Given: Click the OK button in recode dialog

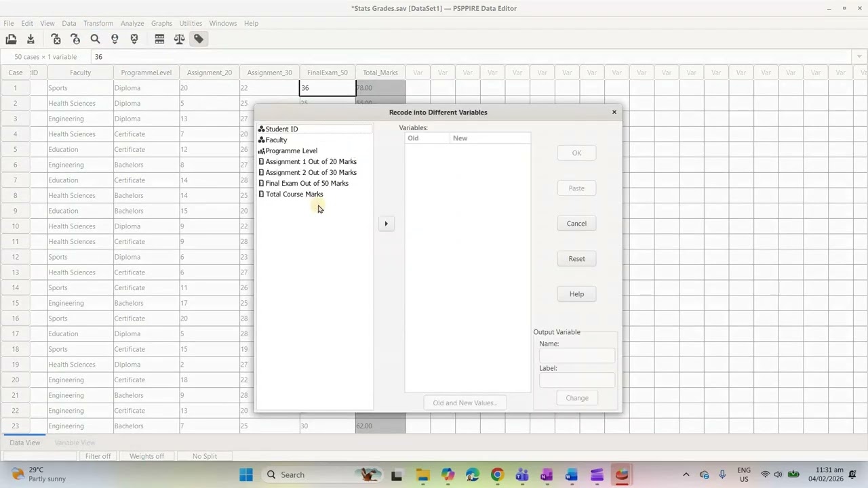Looking at the screenshot, I should (576, 153).
